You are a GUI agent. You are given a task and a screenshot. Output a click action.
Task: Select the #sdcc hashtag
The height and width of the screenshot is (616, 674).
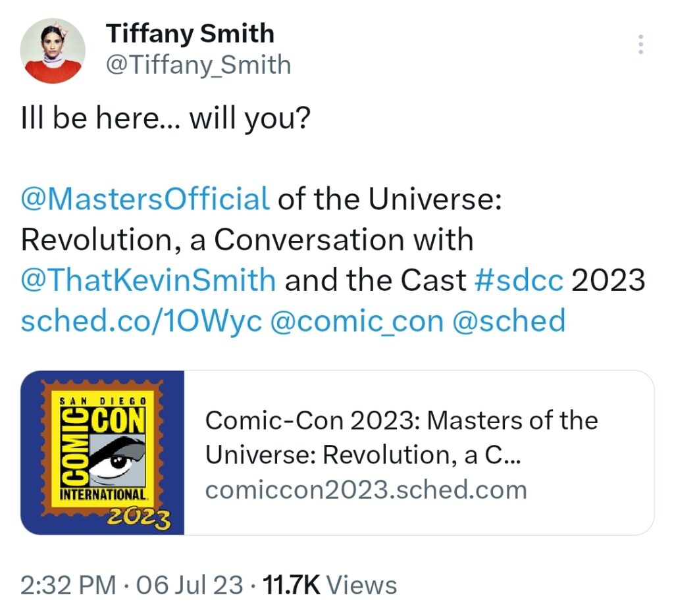pyautogui.click(x=519, y=280)
